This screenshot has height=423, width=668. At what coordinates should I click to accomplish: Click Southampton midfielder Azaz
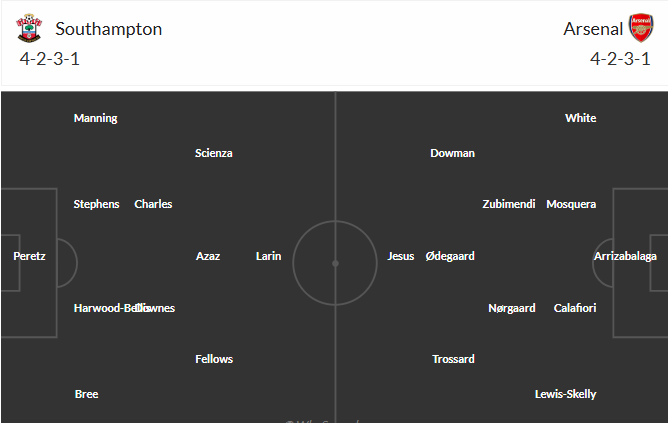click(208, 256)
